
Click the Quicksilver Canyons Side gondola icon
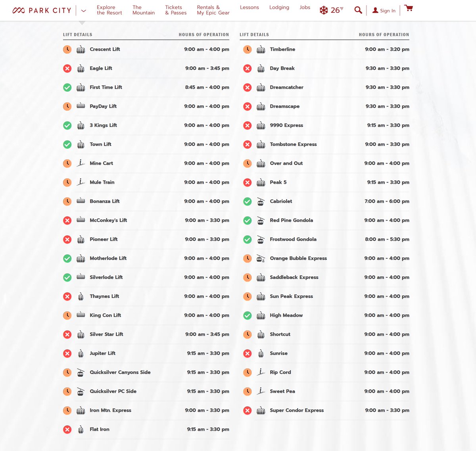[81, 372]
